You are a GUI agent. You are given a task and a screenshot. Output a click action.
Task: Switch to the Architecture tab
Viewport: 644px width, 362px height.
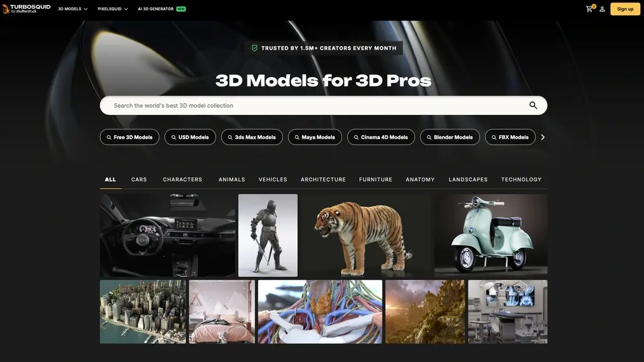pyautogui.click(x=323, y=179)
